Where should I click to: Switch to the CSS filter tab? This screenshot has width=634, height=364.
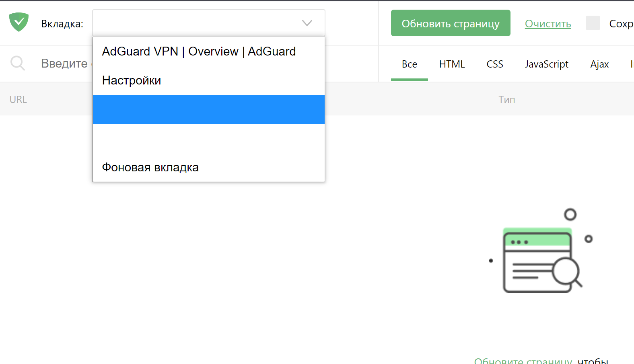click(x=495, y=64)
